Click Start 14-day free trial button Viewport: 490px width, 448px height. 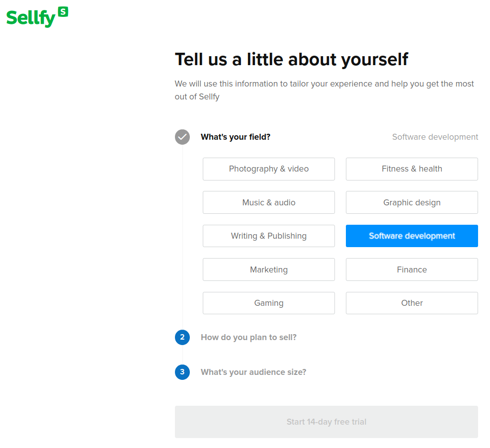[x=326, y=422]
